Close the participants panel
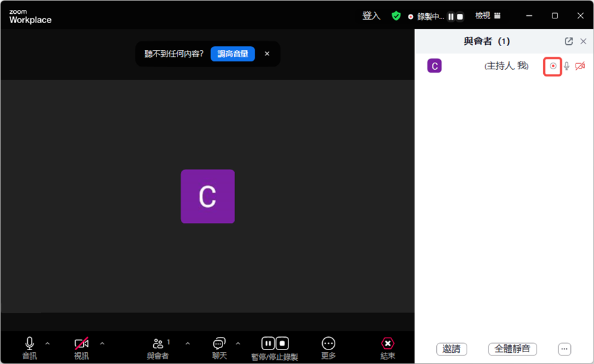 (x=583, y=42)
